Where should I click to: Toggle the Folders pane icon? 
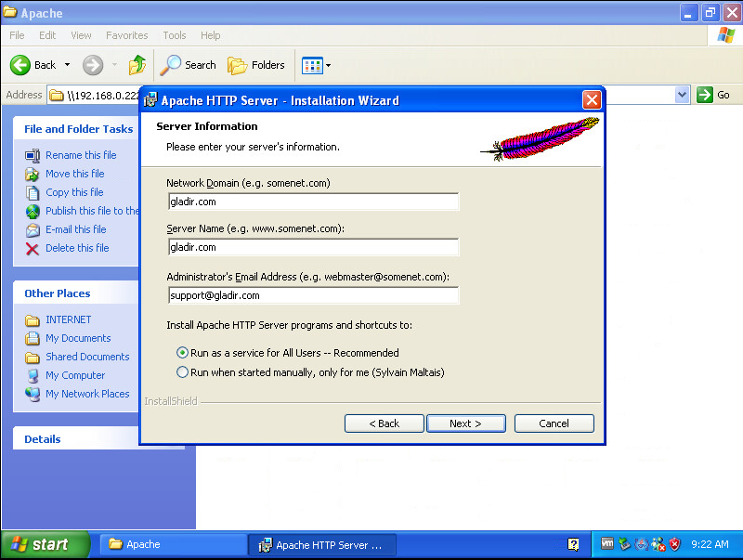pos(239,65)
